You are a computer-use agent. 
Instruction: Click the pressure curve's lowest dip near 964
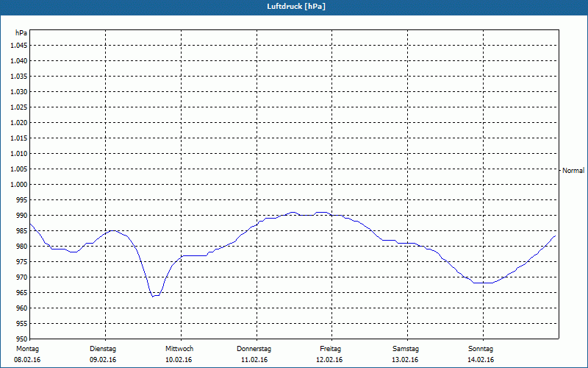tap(154, 296)
